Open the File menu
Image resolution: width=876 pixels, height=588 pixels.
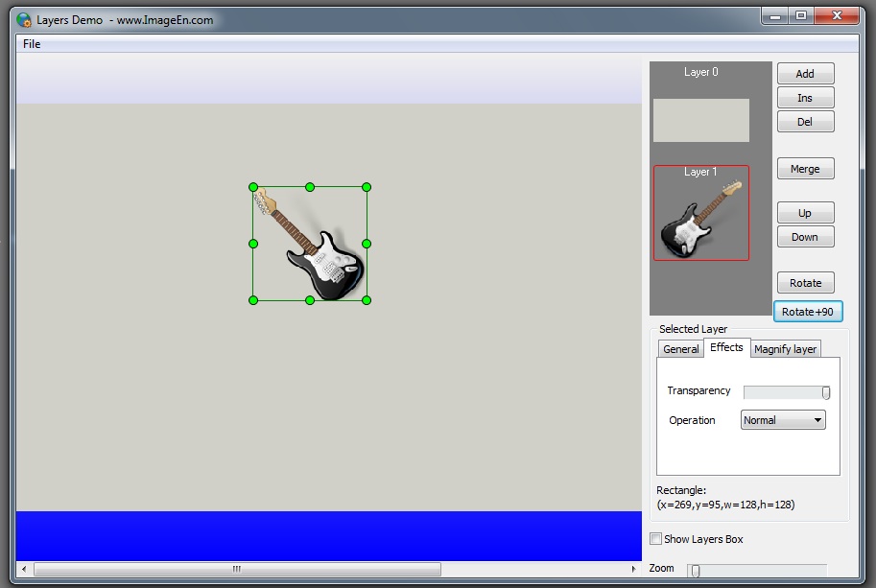(32, 44)
